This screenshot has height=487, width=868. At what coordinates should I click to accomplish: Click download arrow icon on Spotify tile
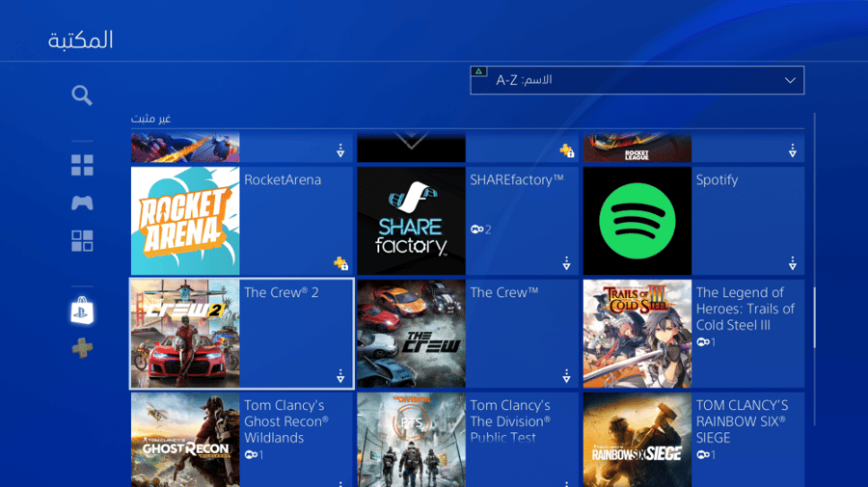coord(792,263)
